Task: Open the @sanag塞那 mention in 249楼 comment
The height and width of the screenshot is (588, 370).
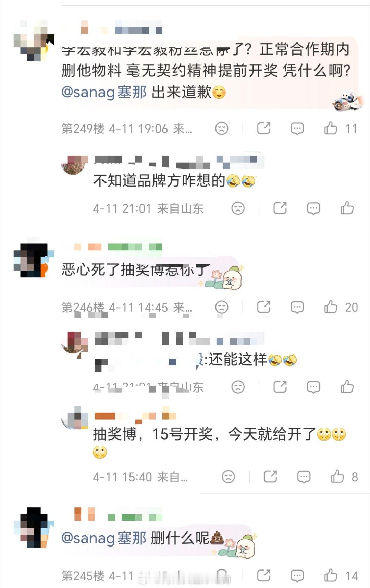Action: coord(104,92)
